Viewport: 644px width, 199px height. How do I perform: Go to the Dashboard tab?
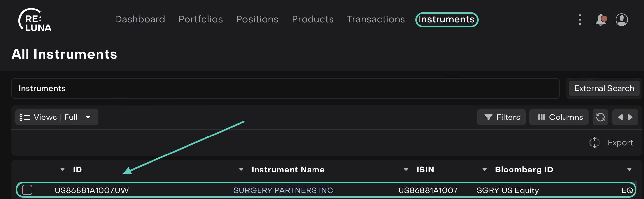pyautogui.click(x=140, y=19)
